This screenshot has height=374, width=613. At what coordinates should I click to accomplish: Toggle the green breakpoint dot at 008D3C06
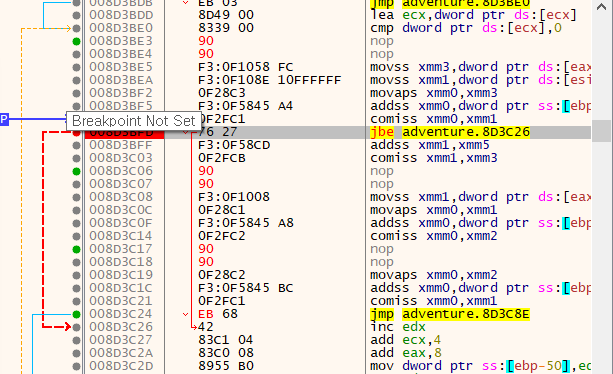click(x=76, y=171)
